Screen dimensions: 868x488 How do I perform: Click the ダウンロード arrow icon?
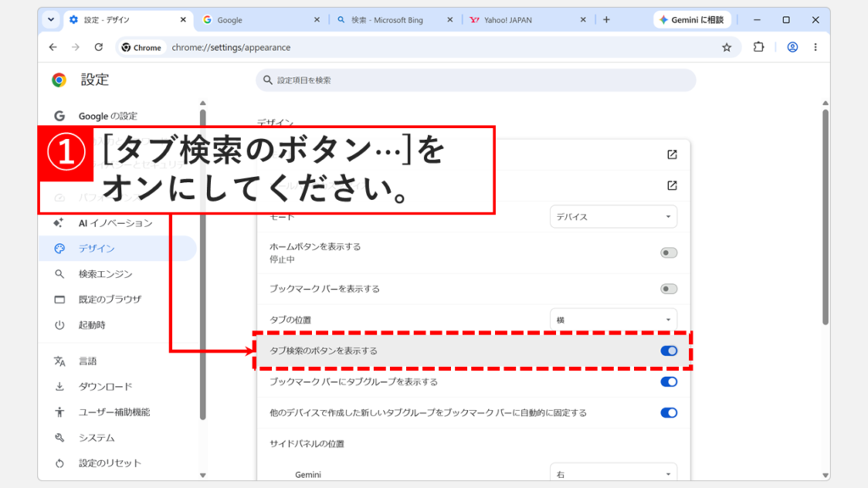59,386
